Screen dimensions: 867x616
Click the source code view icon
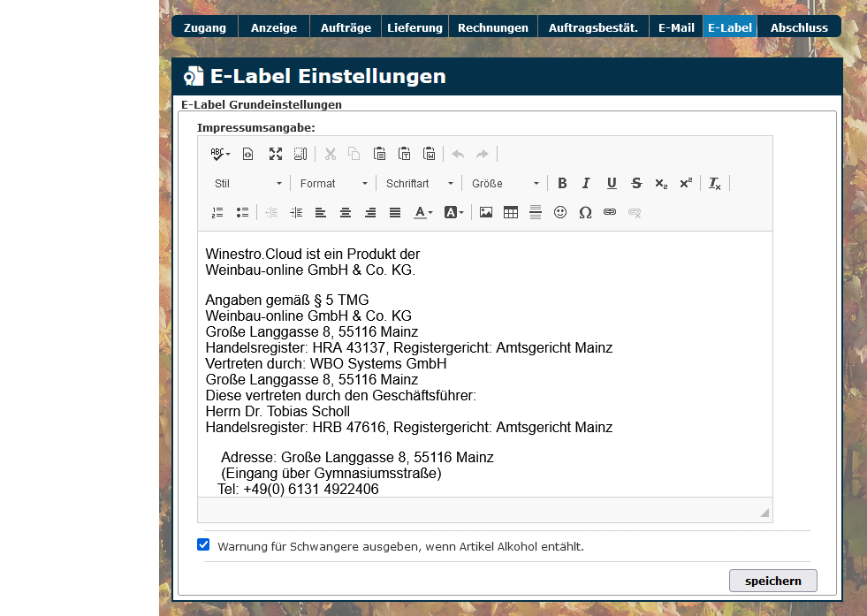click(247, 154)
